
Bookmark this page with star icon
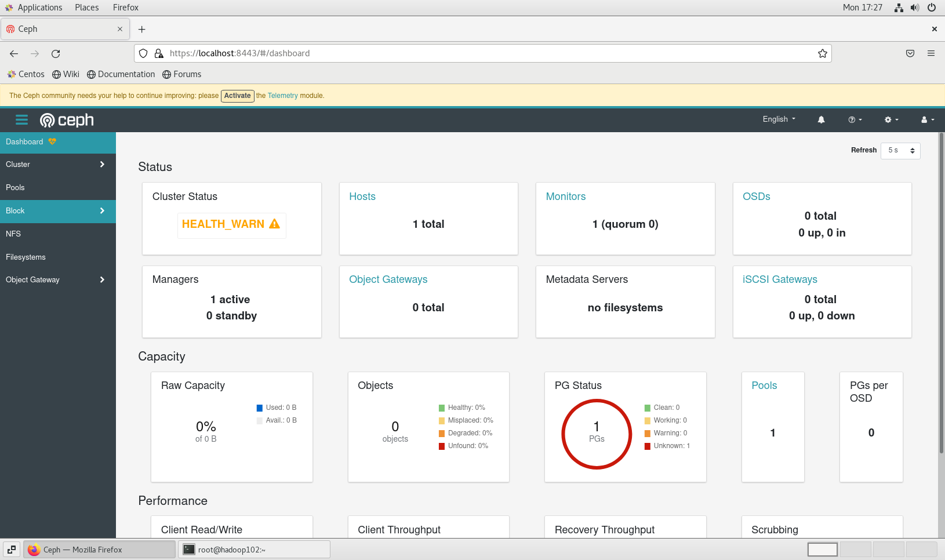[x=822, y=53]
